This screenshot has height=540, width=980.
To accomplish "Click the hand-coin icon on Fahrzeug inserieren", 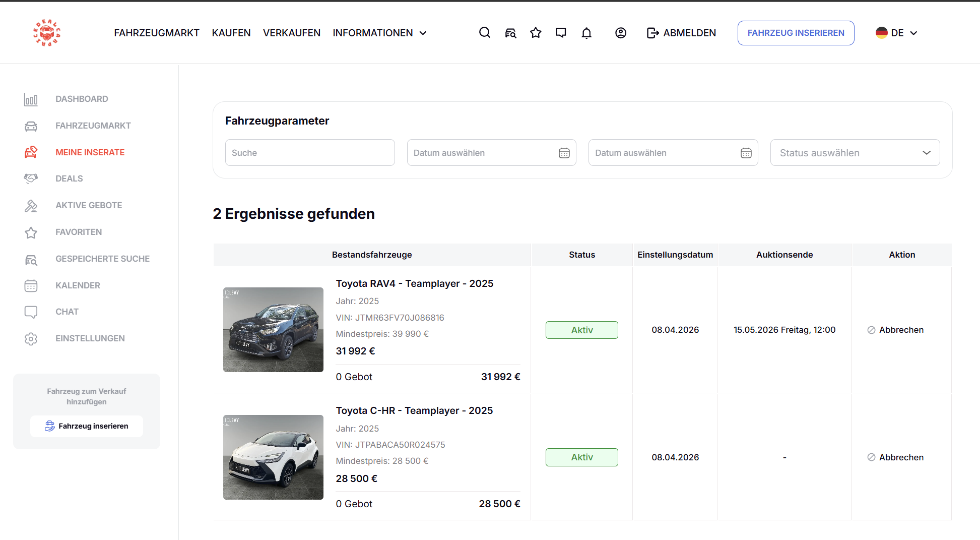I will pyautogui.click(x=49, y=426).
